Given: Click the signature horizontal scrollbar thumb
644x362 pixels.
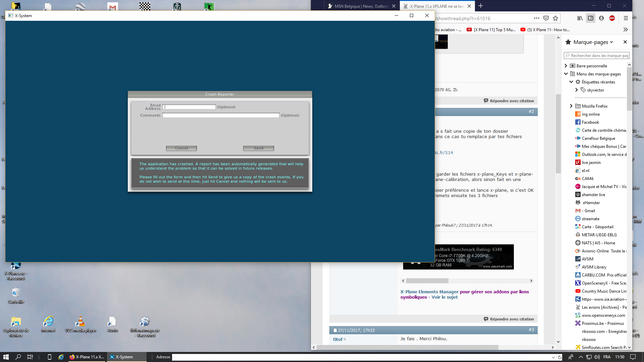Looking at the screenshot, I should tap(427, 281).
